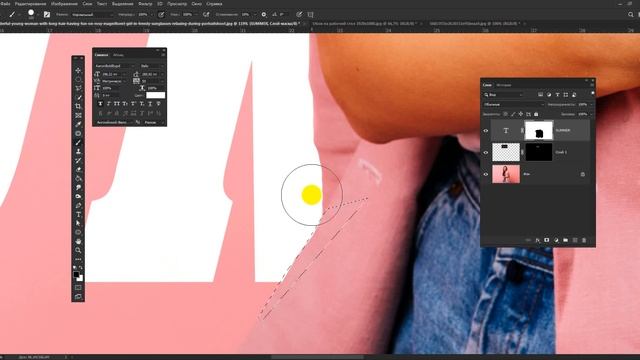The width and height of the screenshot is (640, 360).
Task: Open font family dropdown in Character panel
Action: coord(114,66)
